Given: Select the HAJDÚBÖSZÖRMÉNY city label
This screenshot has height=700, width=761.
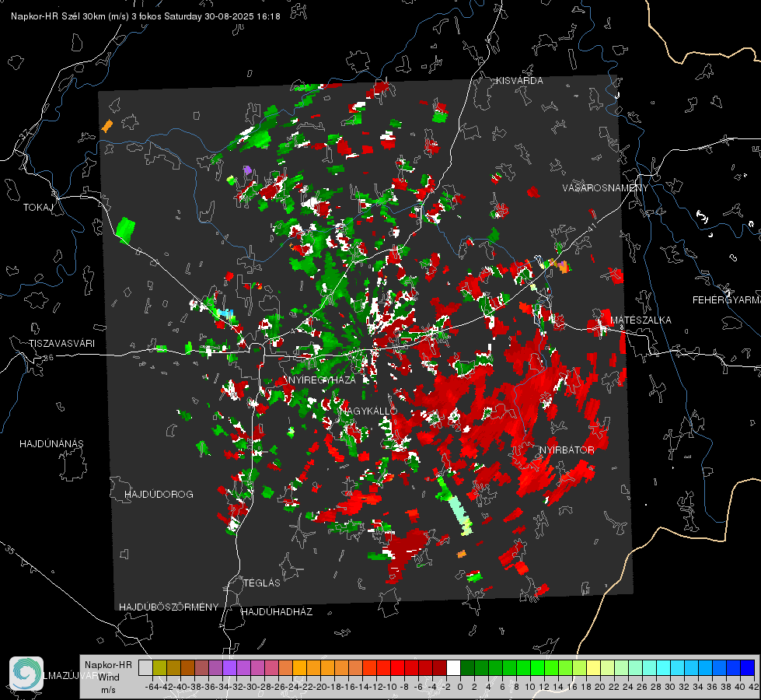Looking at the screenshot, I should coord(169,607).
